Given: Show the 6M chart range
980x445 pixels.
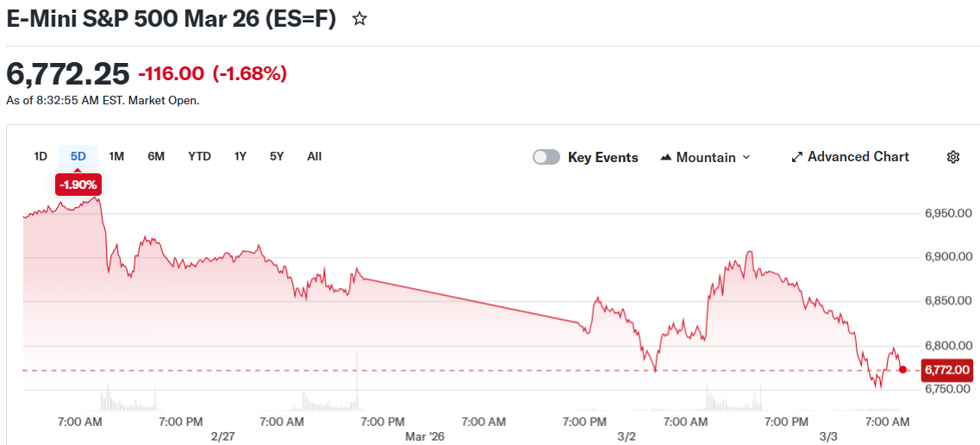Looking at the screenshot, I should [x=156, y=156].
